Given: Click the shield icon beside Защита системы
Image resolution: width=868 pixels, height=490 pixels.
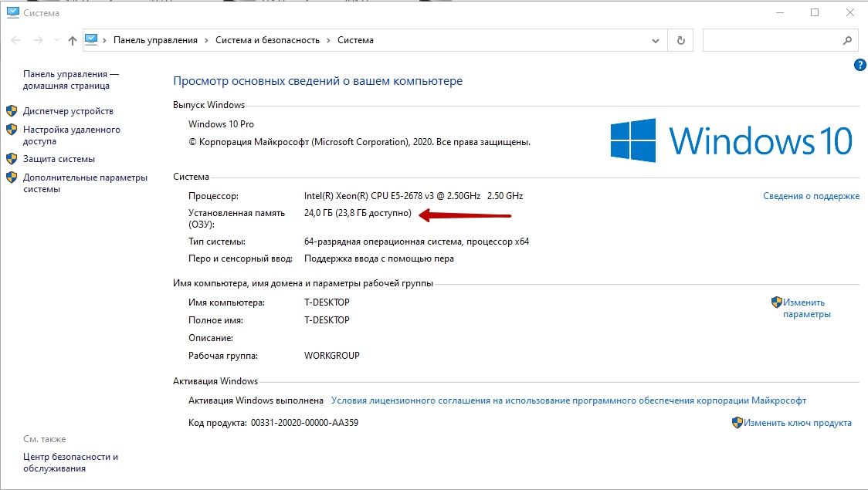Looking at the screenshot, I should [x=12, y=159].
